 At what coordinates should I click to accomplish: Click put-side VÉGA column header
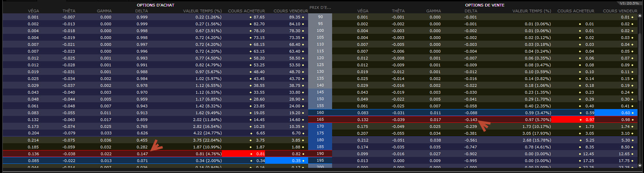point(363,11)
